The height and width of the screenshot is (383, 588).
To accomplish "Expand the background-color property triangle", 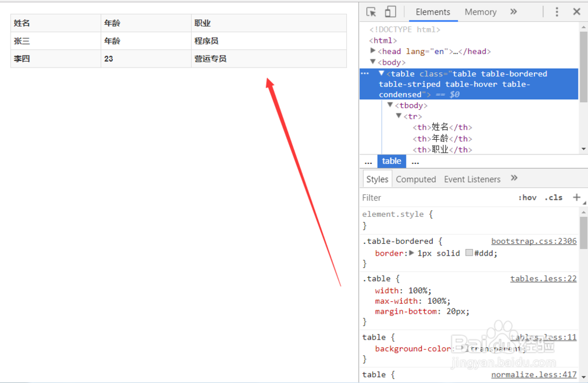I will click(463, 348).
